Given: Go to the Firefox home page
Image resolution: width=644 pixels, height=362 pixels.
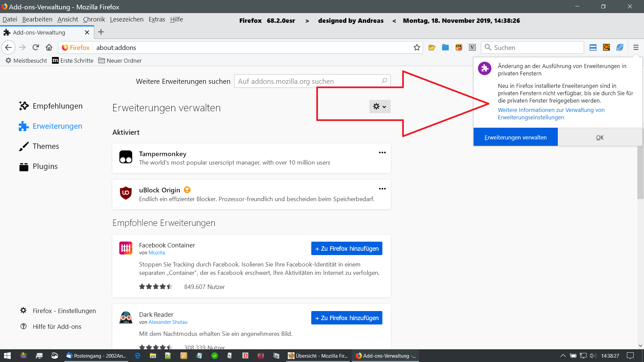Looking at the screenshot, I should pos(49,48).
